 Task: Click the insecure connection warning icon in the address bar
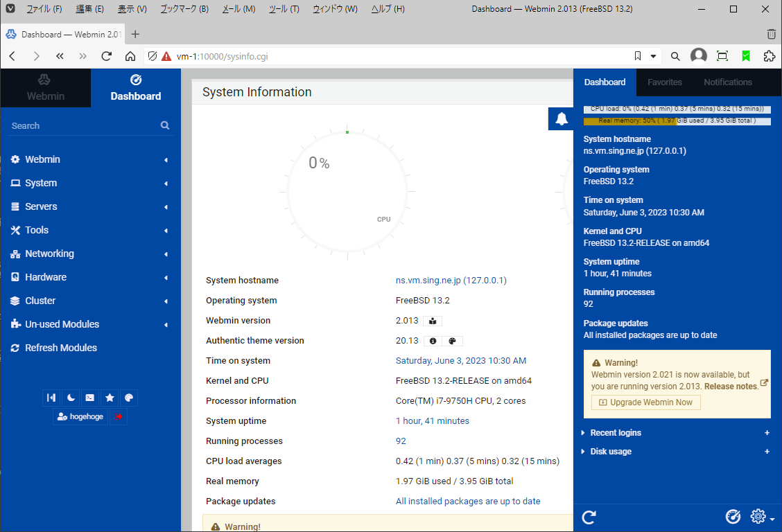166,56
